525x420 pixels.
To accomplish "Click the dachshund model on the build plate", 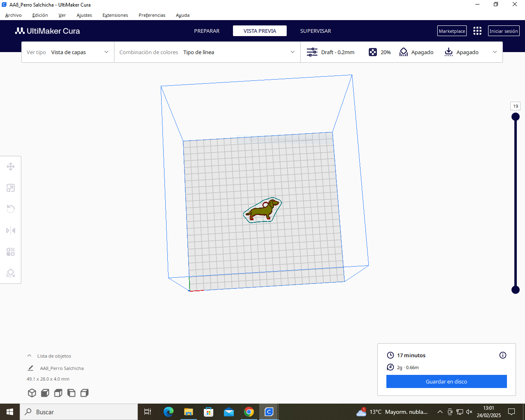I will (x=261, y=211).
